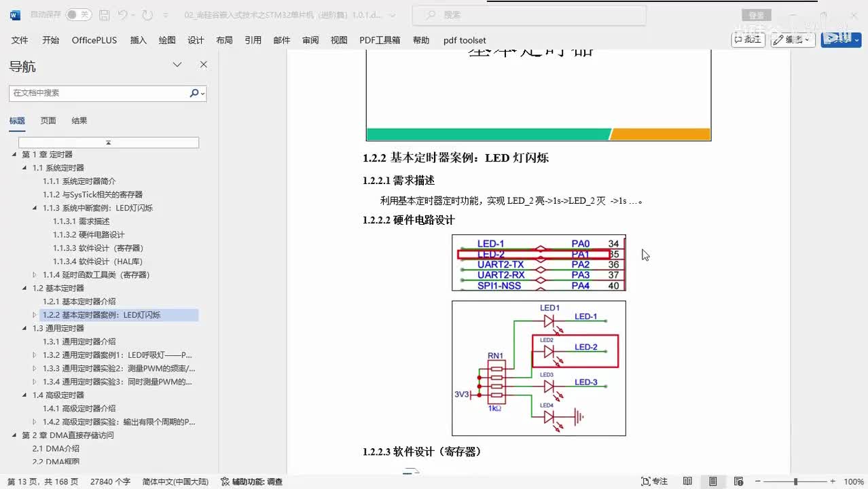Click the magnifier search options icon
The image size is (868, 489).
tap(197, 93)
